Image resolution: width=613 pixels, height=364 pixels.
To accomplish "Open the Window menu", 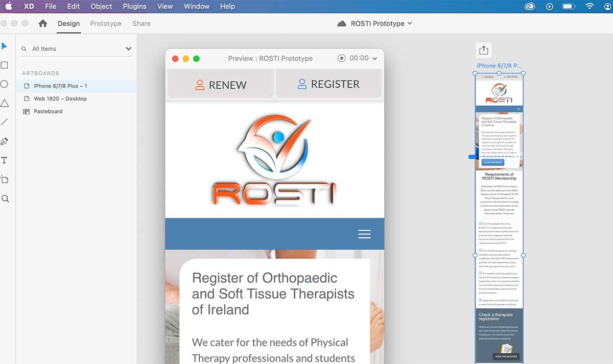I will [x=197, y=6].
